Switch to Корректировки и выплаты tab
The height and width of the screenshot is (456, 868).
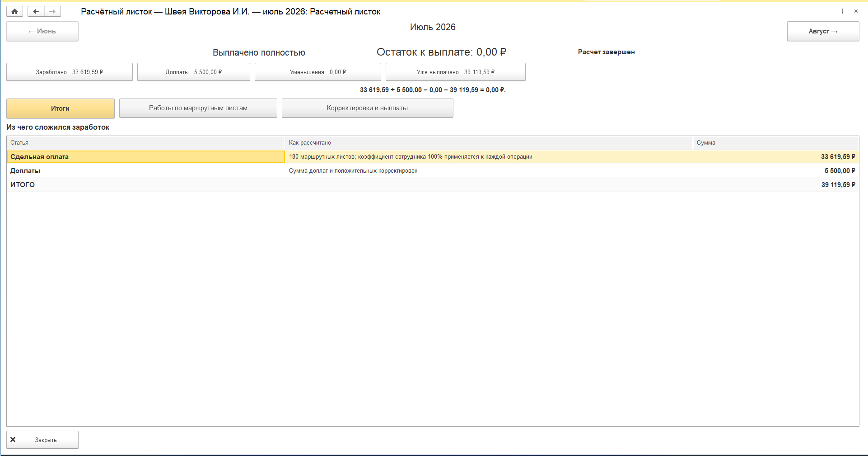click(368, 108)
